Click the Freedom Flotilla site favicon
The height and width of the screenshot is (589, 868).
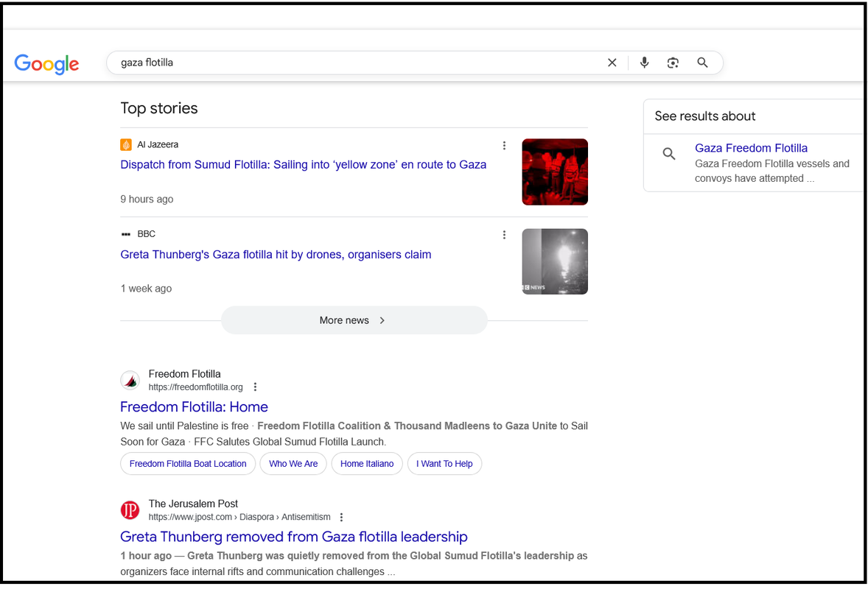130,381
